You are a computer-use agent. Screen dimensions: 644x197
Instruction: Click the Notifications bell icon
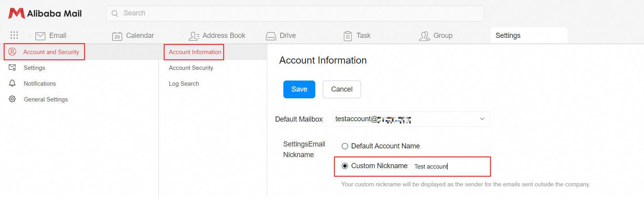point(13,83)
